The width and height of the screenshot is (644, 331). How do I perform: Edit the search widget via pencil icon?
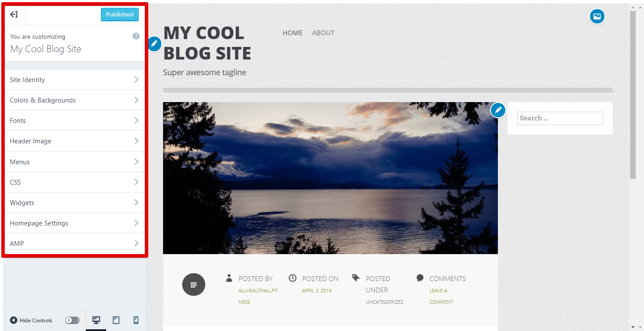(498, 110)
